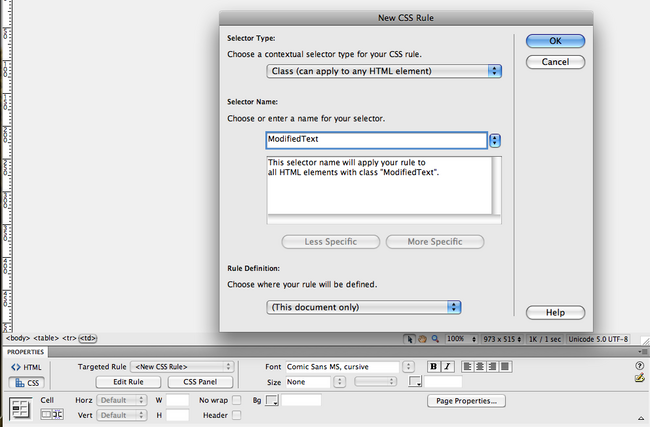Open the Properties panel help icon
650x427 pixels.
click(x=639, y=367)
